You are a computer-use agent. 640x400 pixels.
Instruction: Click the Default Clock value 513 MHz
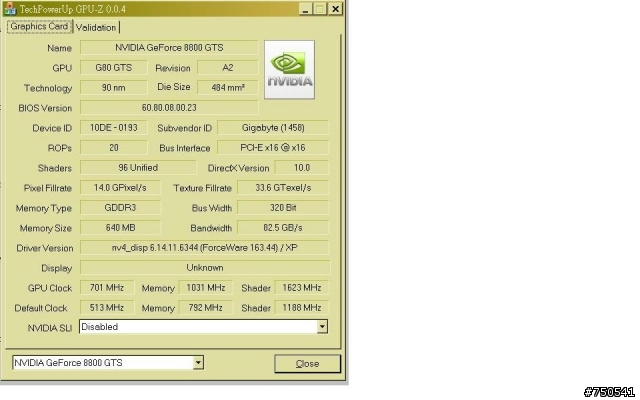tap(107, 308)
